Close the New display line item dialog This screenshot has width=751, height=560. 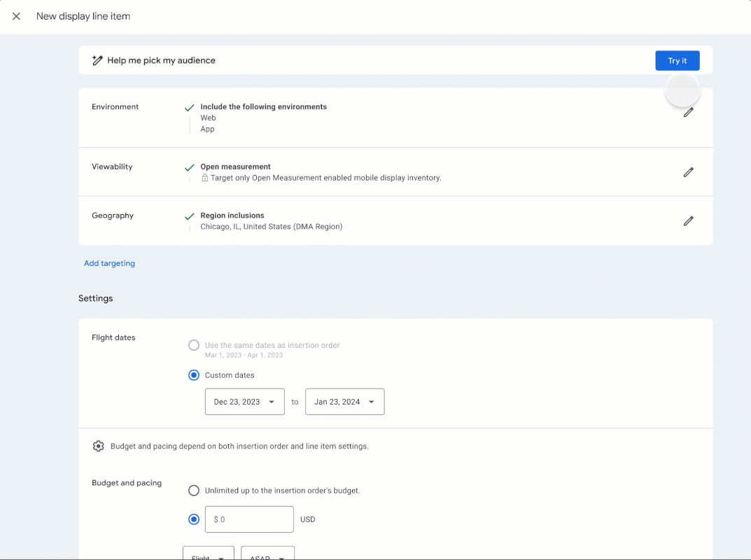click(16, 16)
